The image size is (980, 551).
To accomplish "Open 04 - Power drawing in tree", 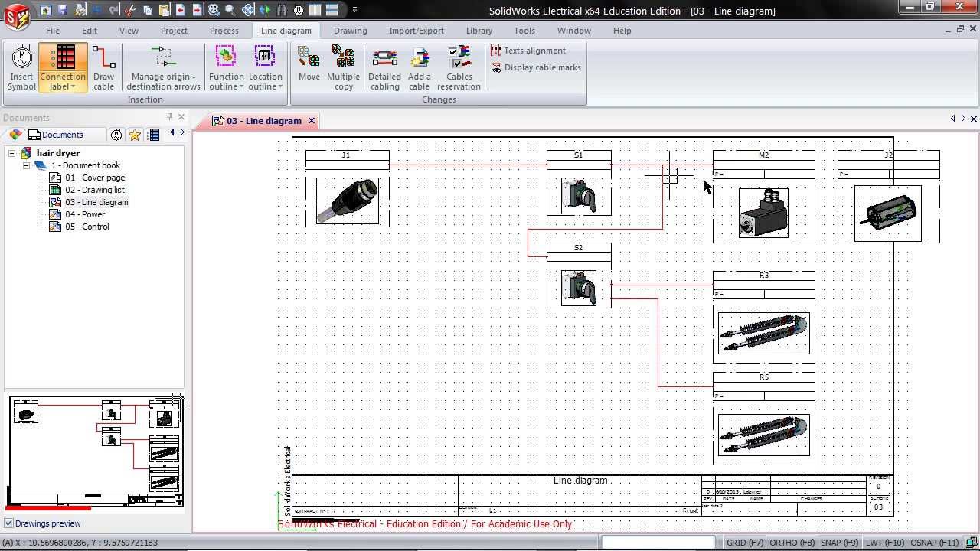I will [x=85, y=214].
